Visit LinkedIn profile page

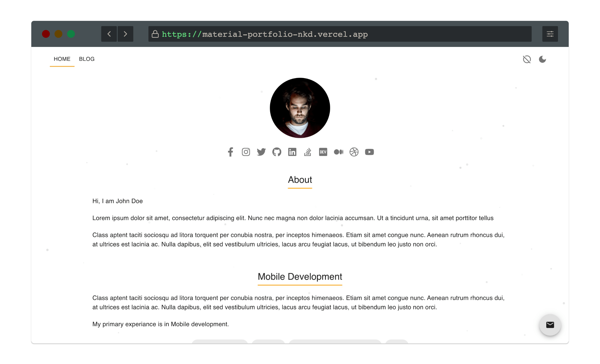coord(292,151)
